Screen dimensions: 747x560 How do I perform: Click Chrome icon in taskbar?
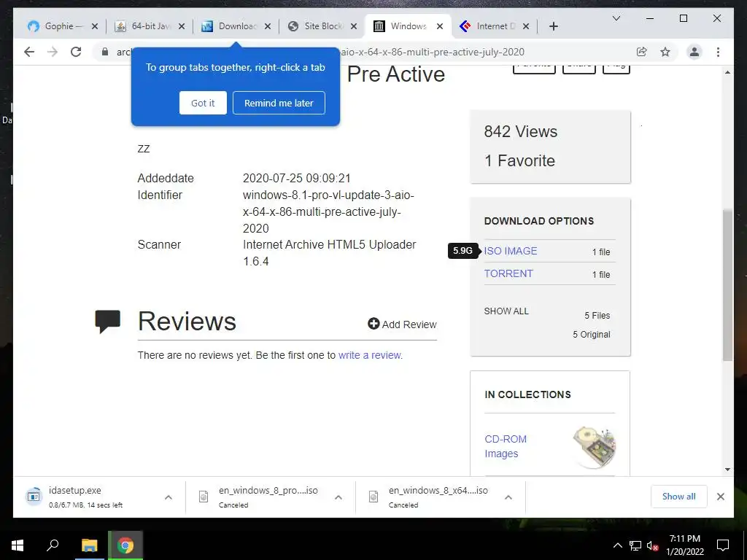click(125, 545)
